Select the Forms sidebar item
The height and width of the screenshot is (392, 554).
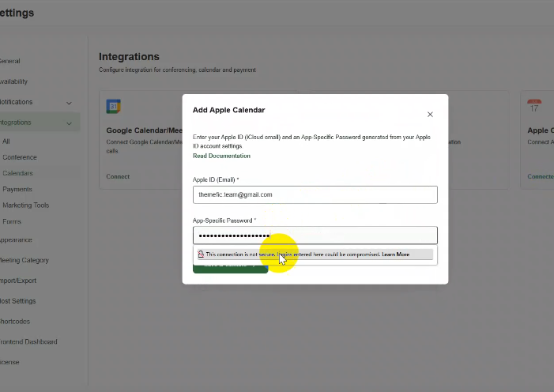click(12, 222)
